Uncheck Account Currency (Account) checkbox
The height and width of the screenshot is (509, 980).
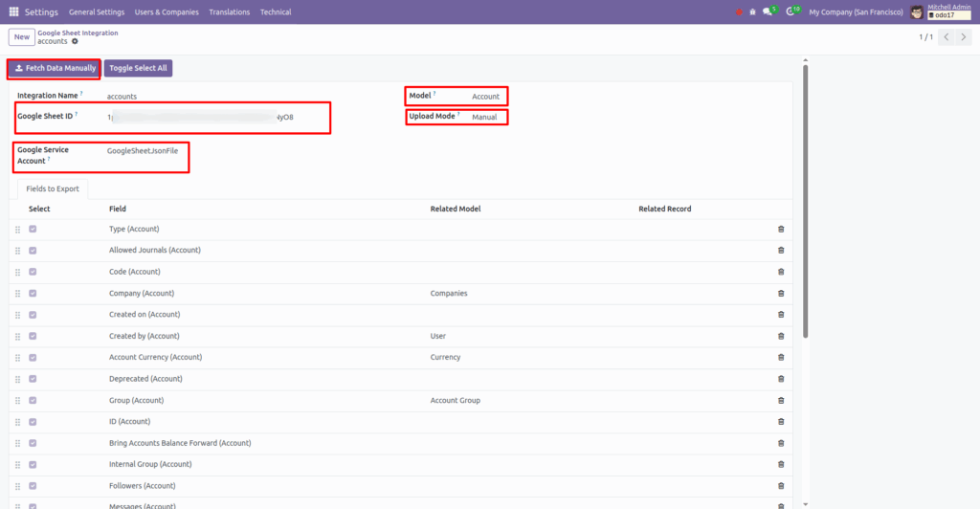(x=33, y=357)
